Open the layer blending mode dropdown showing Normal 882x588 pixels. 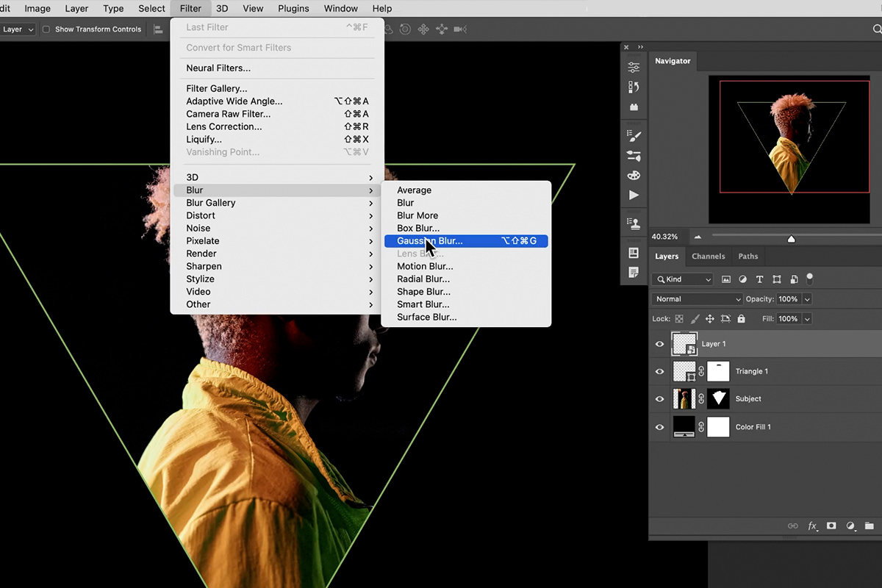(x=696, y=298)
